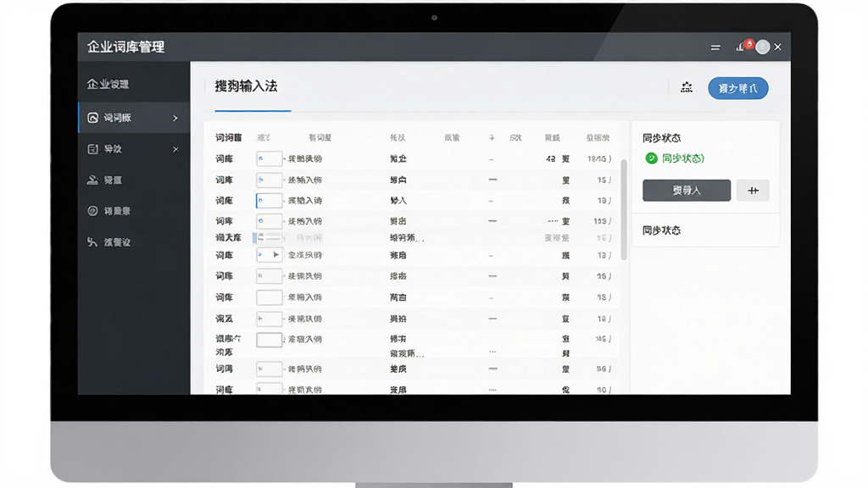
Task: Click the plus button beside the dark button
Action: (753, 191)
